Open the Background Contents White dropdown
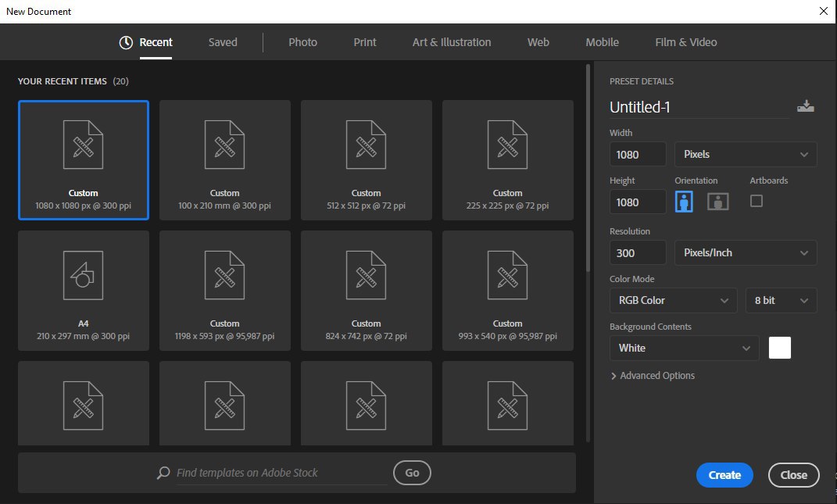 tap(685, 348)
